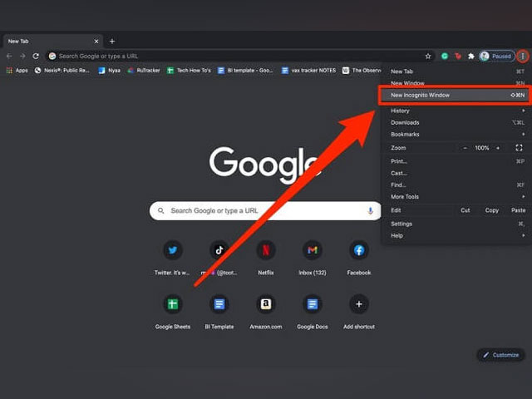Close the New Tab tab
The width and height of the screenshot is (532, 399).
[96, 42]
